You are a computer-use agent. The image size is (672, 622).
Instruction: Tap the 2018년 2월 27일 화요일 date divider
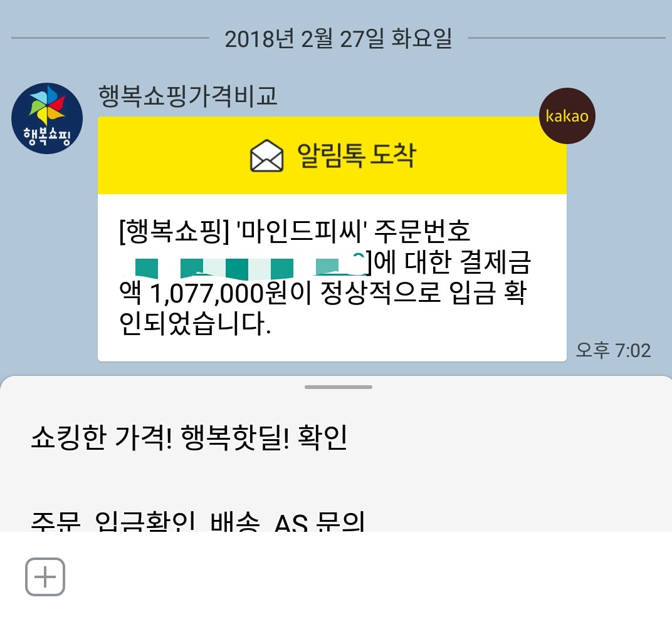[x=339, y=39]
